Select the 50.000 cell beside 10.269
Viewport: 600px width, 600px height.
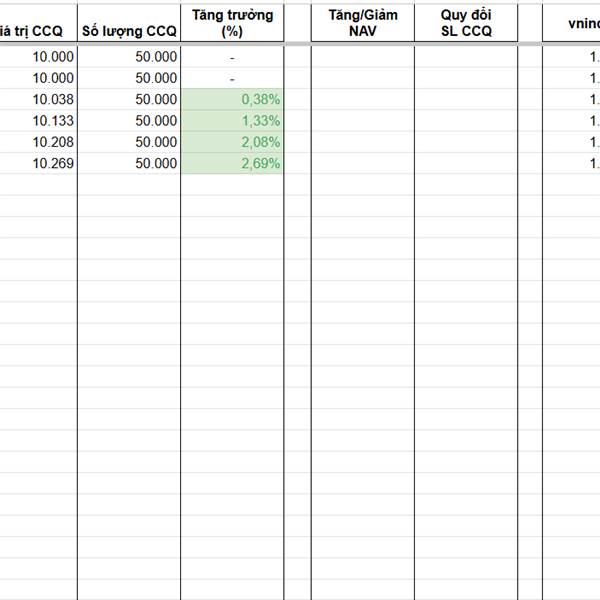click(x=129, y=163)
